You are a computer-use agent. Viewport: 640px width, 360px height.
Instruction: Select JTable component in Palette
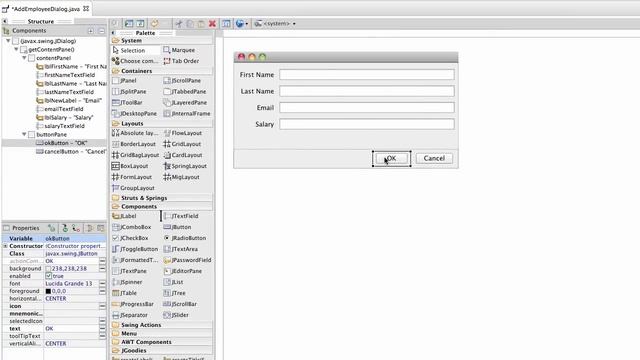[124, 293]
